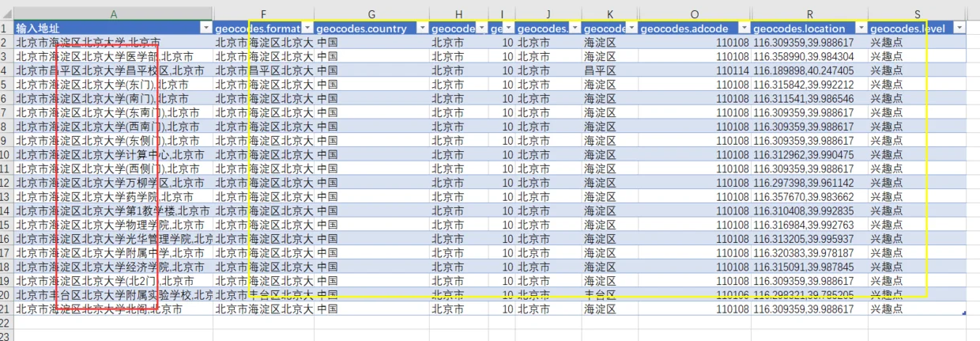Click cell 北京市海淀区北京大学医学部
The height and width of the screenshot is (341, 980).
(114, 56)
